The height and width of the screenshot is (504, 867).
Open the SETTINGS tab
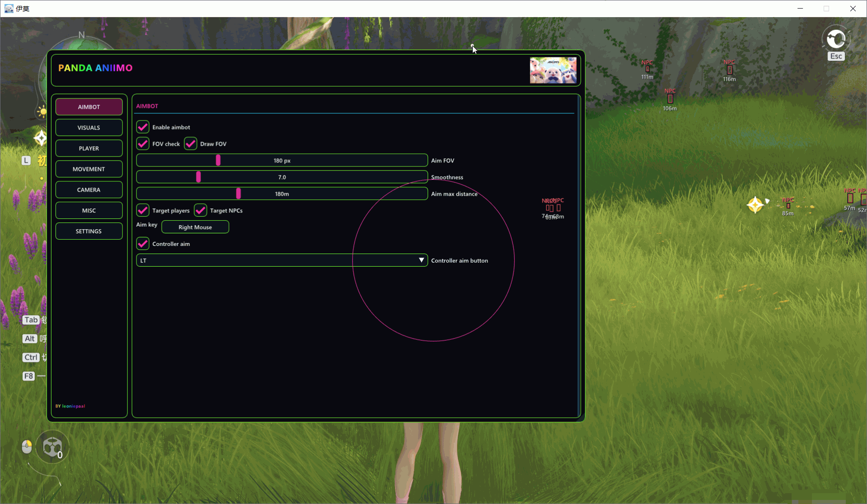(x=89, y=231)
